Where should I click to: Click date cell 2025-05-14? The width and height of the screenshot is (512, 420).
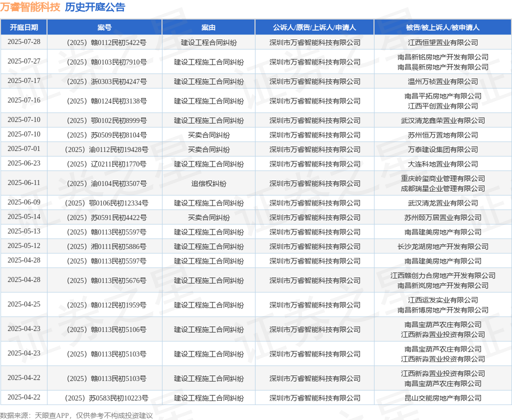[x=24, y=217]
